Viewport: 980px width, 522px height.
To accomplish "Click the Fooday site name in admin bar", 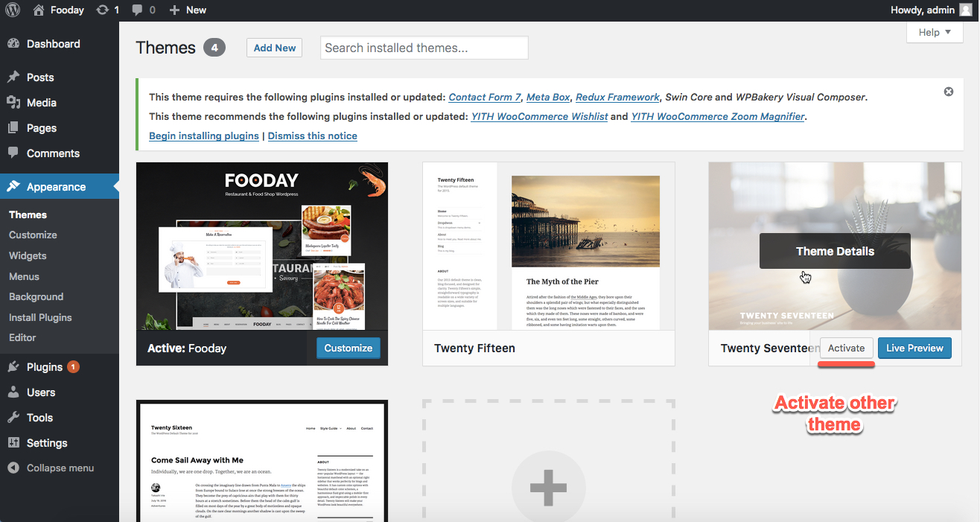I will pos(67,10).
